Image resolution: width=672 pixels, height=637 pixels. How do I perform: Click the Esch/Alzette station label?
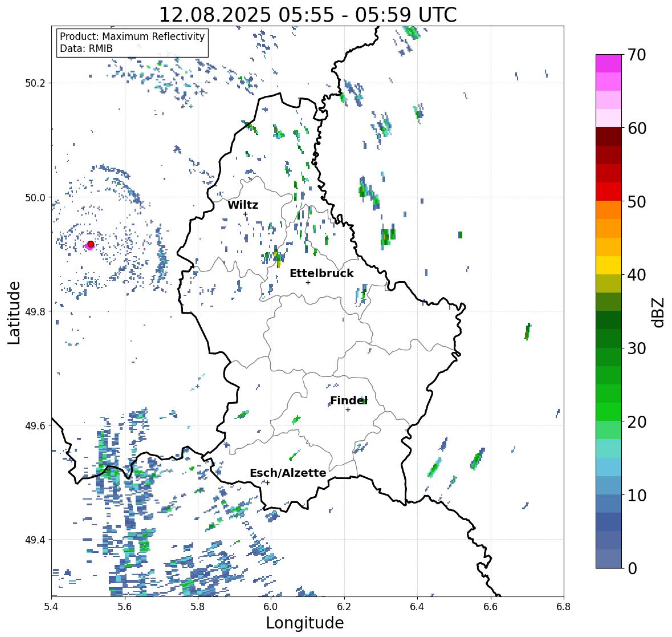tap(288, 473)
